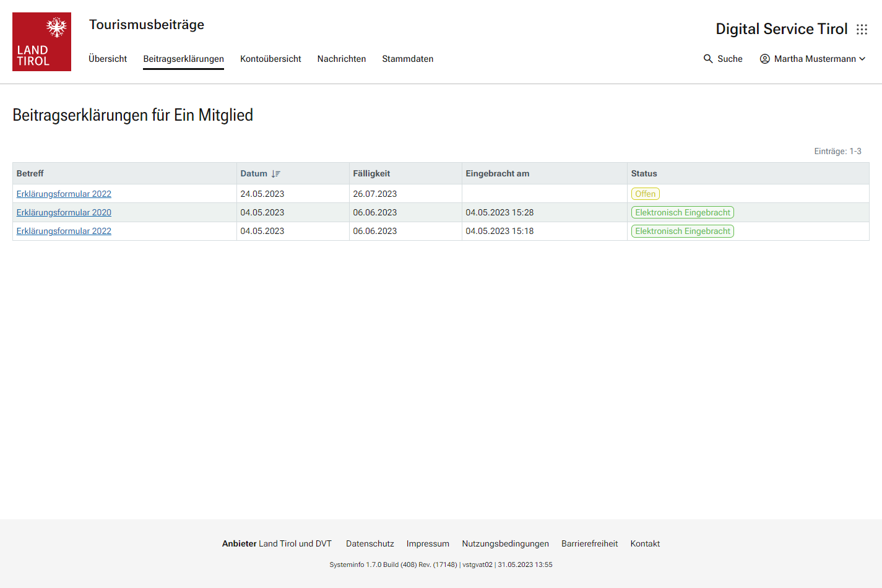
Task: Click the Fälligkeit column header
Action: coord(371,173)
